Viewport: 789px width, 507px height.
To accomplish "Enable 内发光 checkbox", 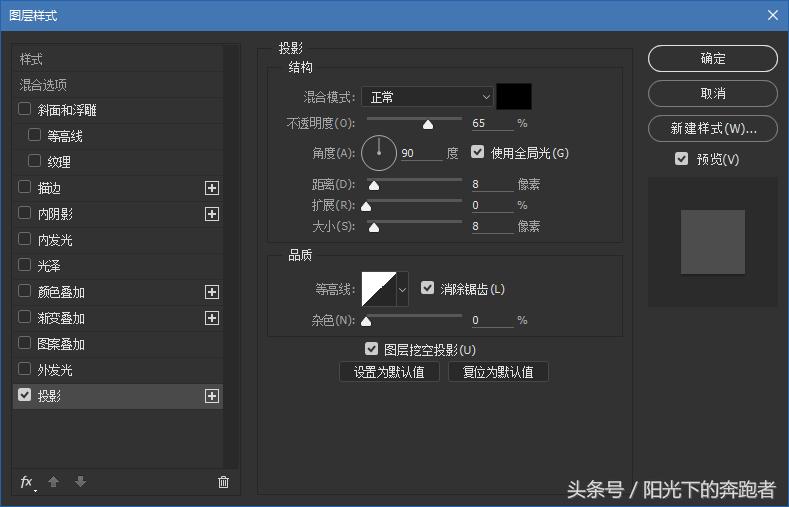I will [x=24, y=239].
